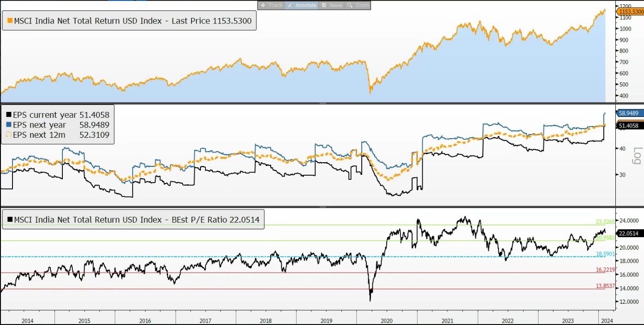Grab the divider handle between price and EPS panels
The height and width of the screenshot is (325, 644).
(322, 103)
